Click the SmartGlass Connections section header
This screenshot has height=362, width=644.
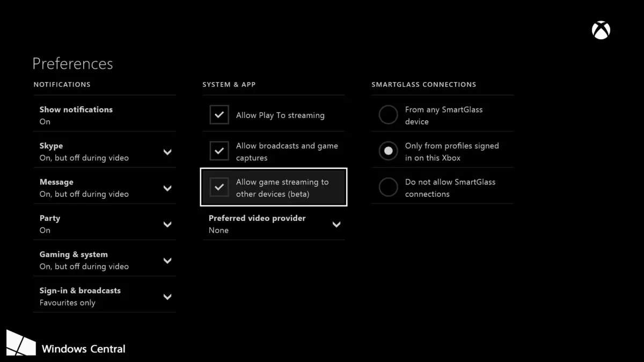[423, 84]
